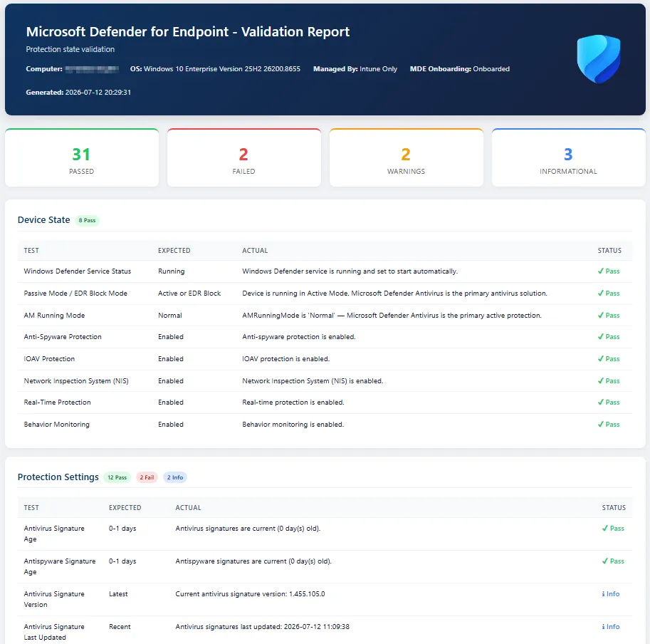Click 'Active or EDR Block' expected value

coord(189,294)
